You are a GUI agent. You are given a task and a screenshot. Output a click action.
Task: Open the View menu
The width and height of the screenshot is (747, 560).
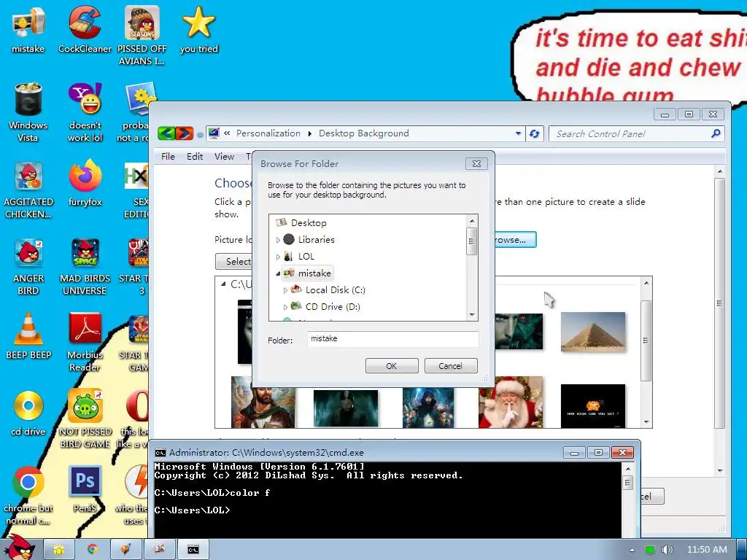tap(224, 157)
